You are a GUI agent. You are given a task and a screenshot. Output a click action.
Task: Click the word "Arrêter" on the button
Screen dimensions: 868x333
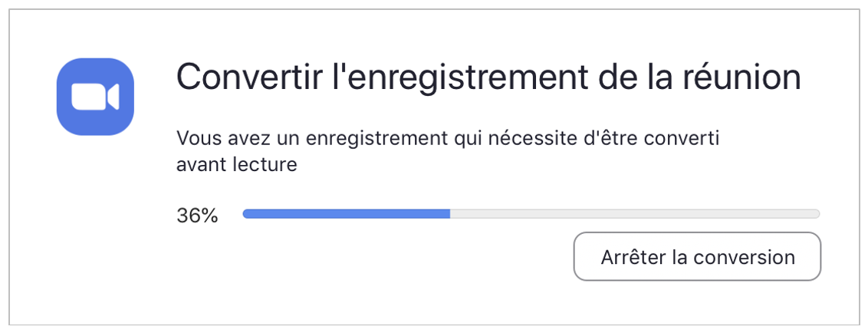tap(633, 257)
